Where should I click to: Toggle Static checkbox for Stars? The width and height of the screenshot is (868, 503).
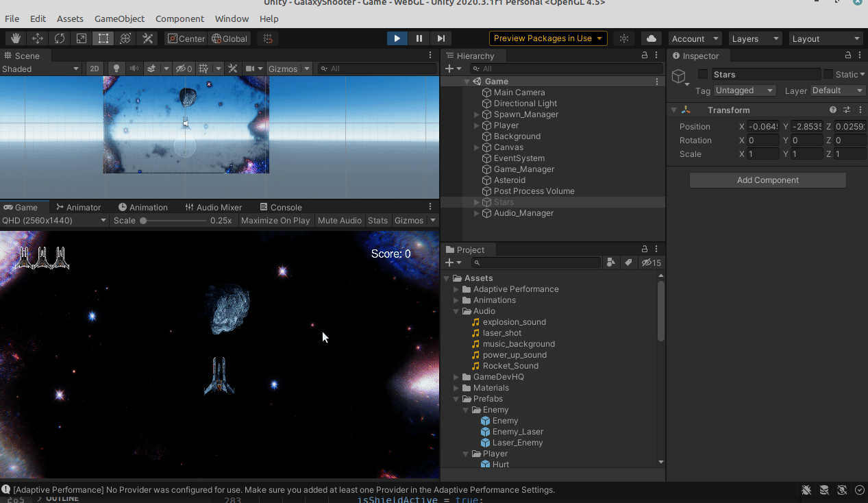click(x=828, y=74)
